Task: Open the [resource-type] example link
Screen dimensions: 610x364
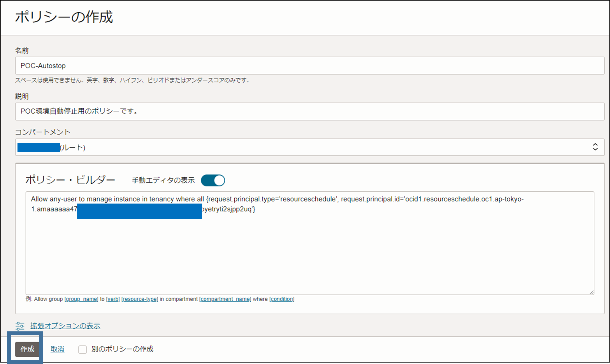Action: coord(140,299)
